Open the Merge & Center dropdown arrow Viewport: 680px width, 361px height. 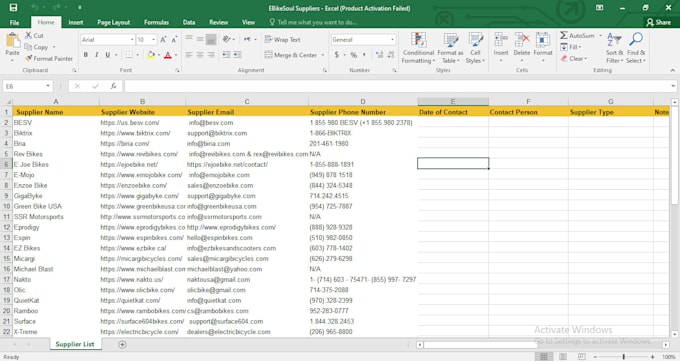[323, 55]
